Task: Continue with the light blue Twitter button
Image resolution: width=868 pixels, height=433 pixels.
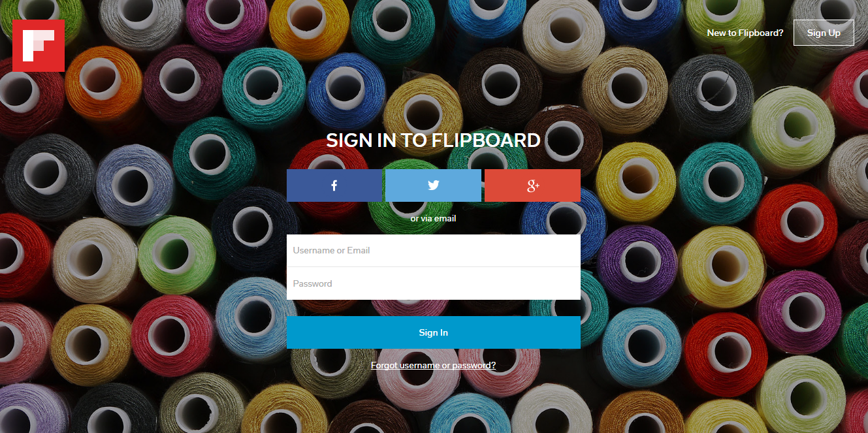Action: point(434,185)
